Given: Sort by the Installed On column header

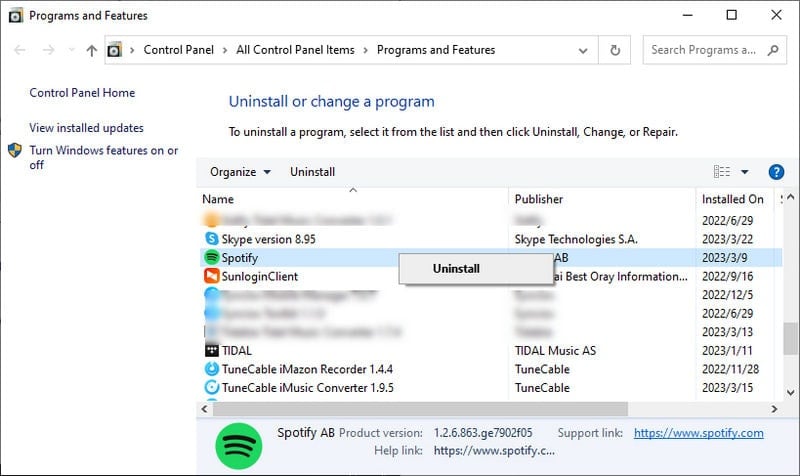Looking at the screenshot, I should tap(732, 199).
